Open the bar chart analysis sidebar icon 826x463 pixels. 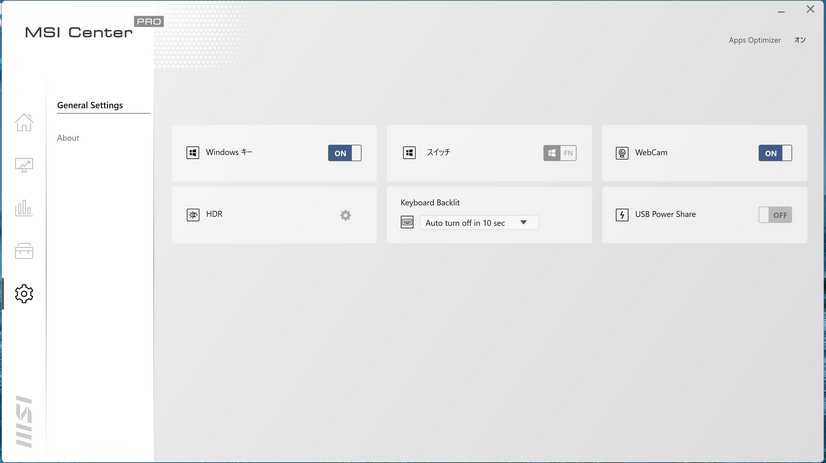[24, 209]
